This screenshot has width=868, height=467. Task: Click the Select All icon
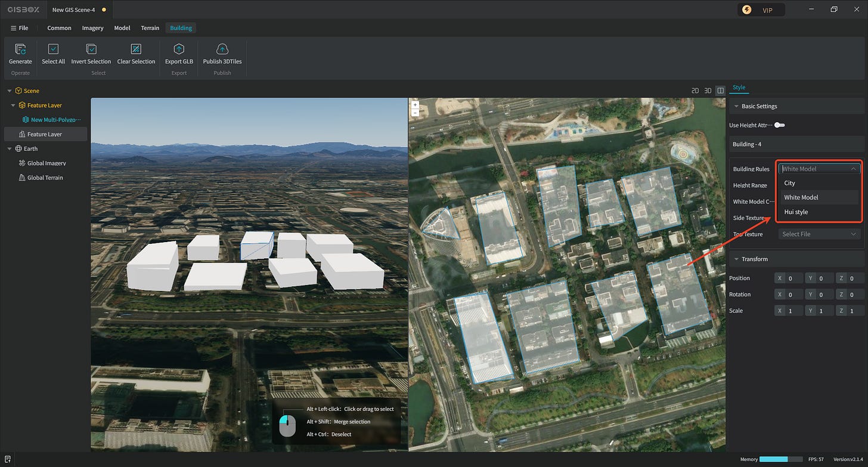(53, 50)
